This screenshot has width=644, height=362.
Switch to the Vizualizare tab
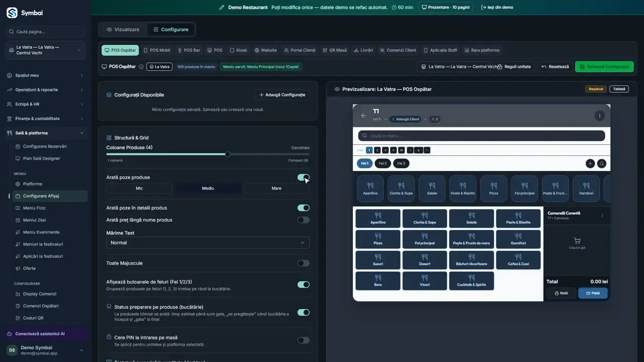[x=123, y=30]
